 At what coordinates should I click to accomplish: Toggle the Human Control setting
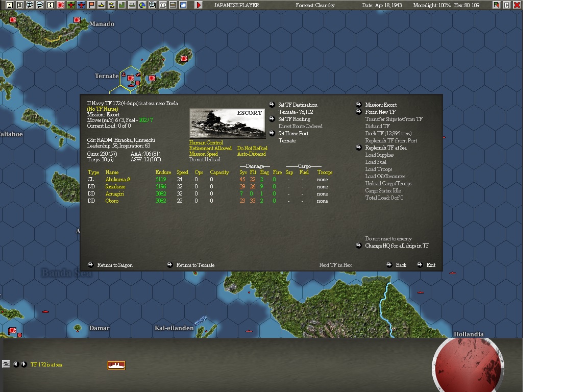pos(206,142)
